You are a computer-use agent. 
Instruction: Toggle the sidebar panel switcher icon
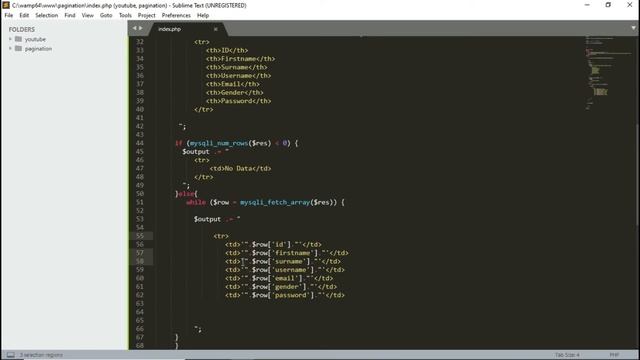11,355
